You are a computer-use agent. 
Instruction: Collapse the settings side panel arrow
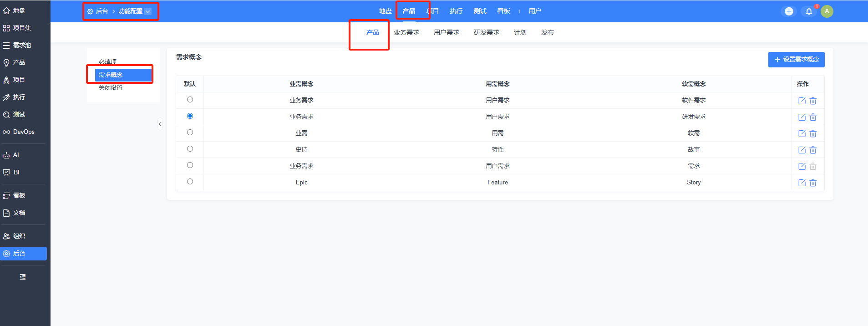[160, 124]
